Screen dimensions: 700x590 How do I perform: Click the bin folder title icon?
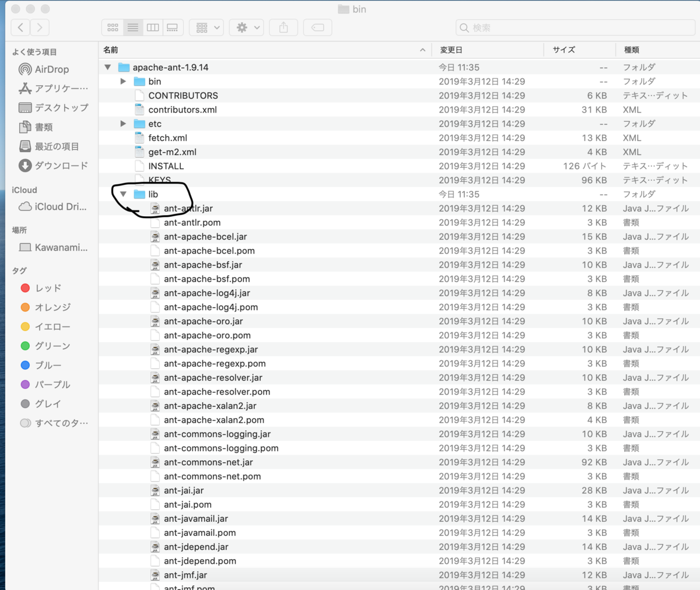(x=344, y=9)
